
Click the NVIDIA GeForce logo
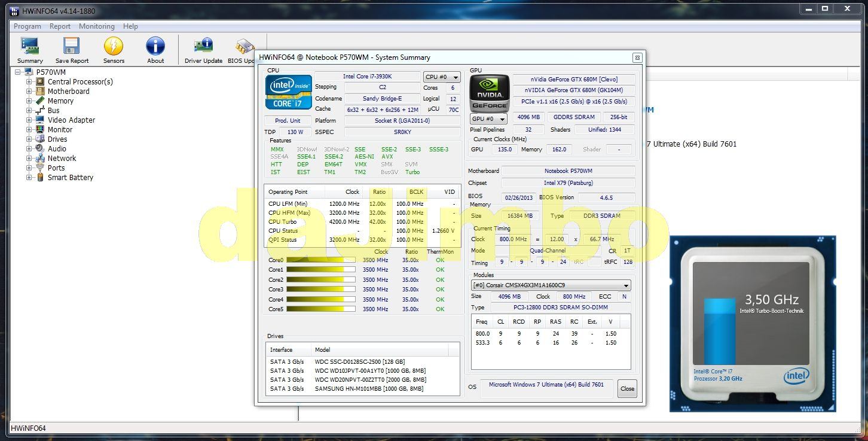click(488, 92)
